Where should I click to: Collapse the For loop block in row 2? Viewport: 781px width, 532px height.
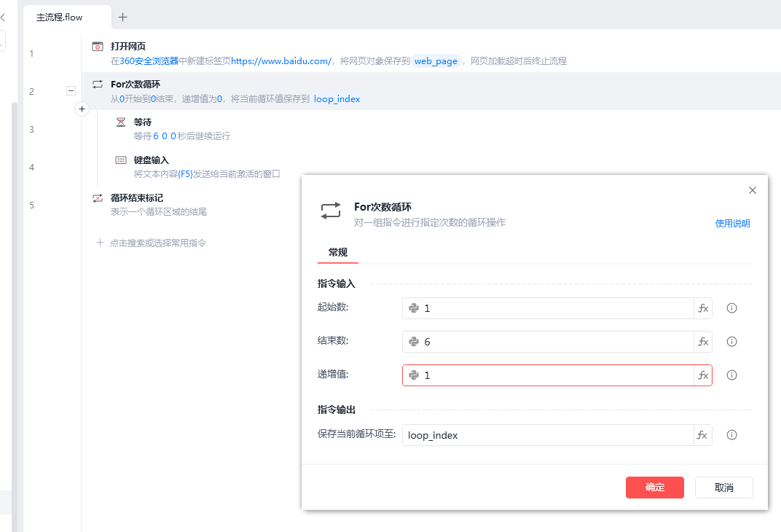click(71, 90)
